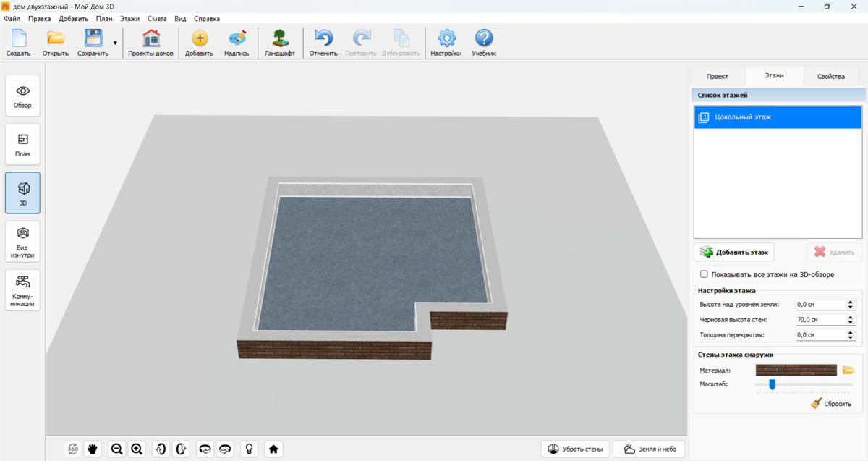
Task: Open the Проекты домов house gallery
Action: (x=150, y=43)
